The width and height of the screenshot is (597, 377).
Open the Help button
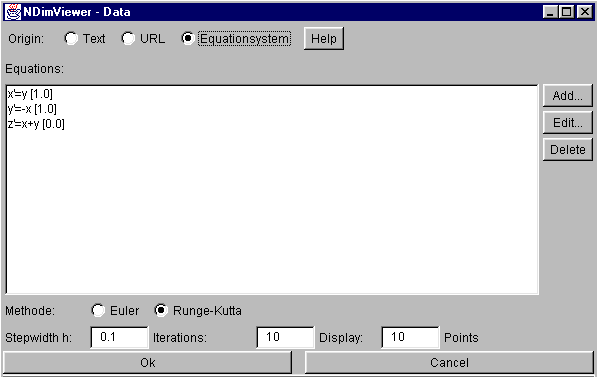pos(324,38)
